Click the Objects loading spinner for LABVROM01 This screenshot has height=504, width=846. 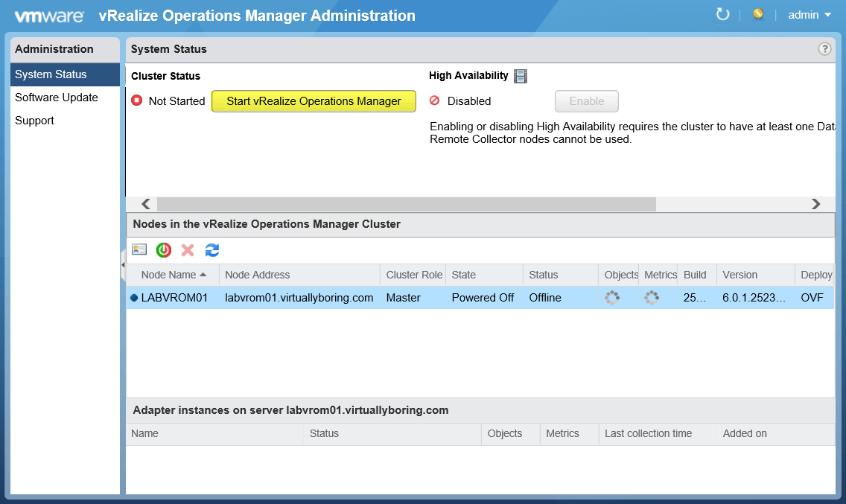tap(612, 297)
